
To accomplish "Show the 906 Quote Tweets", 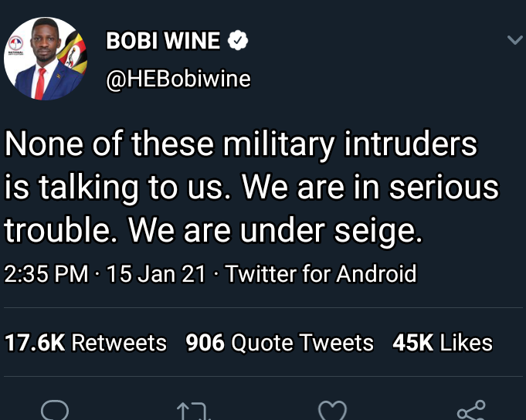I will pyautogui.click(x=280, y=343).
